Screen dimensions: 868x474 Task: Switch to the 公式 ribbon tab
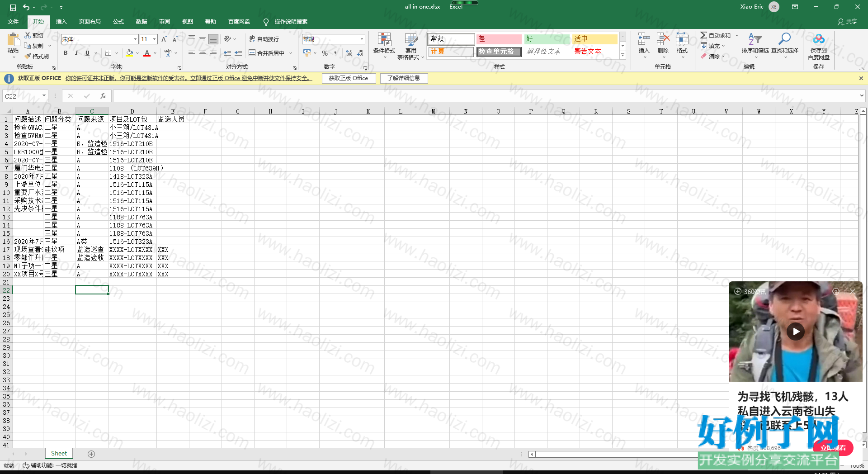coord(118,22)
